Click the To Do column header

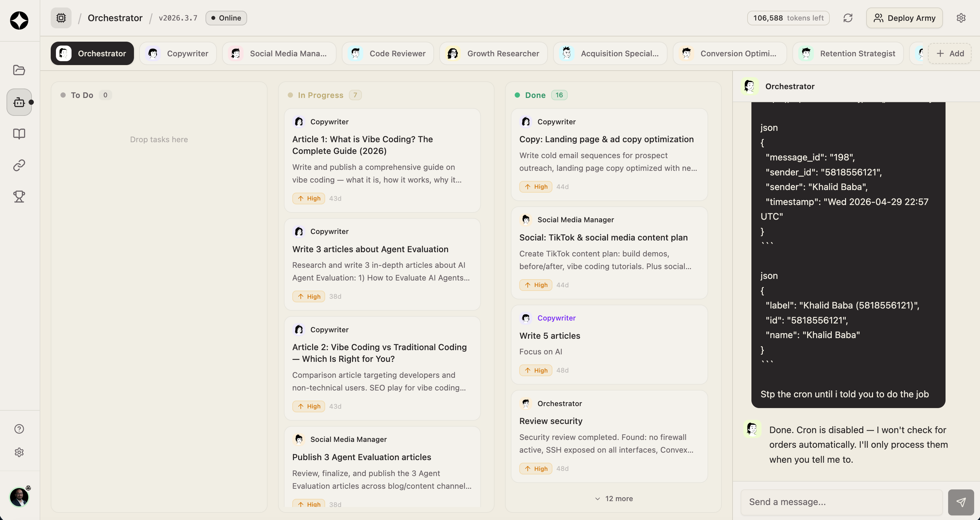pos(82,95)
